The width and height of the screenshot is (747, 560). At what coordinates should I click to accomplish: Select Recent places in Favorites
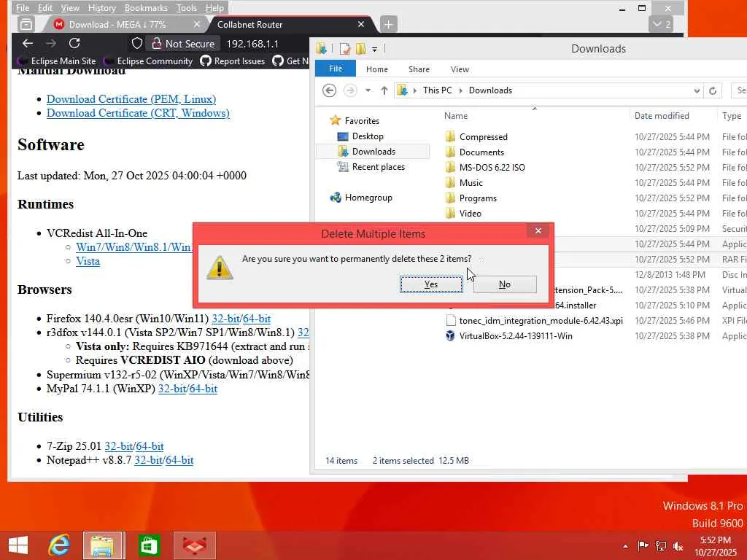[379, 167]
